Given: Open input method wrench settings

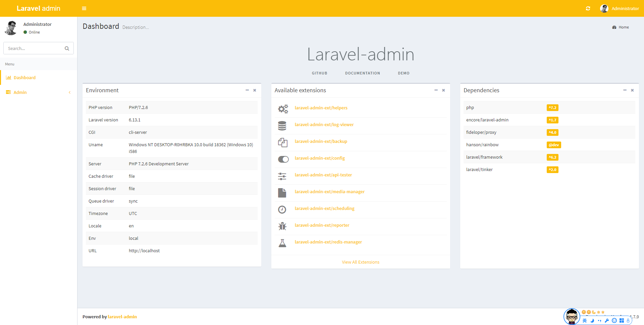Looking at the screenshot, I should 607,321.
